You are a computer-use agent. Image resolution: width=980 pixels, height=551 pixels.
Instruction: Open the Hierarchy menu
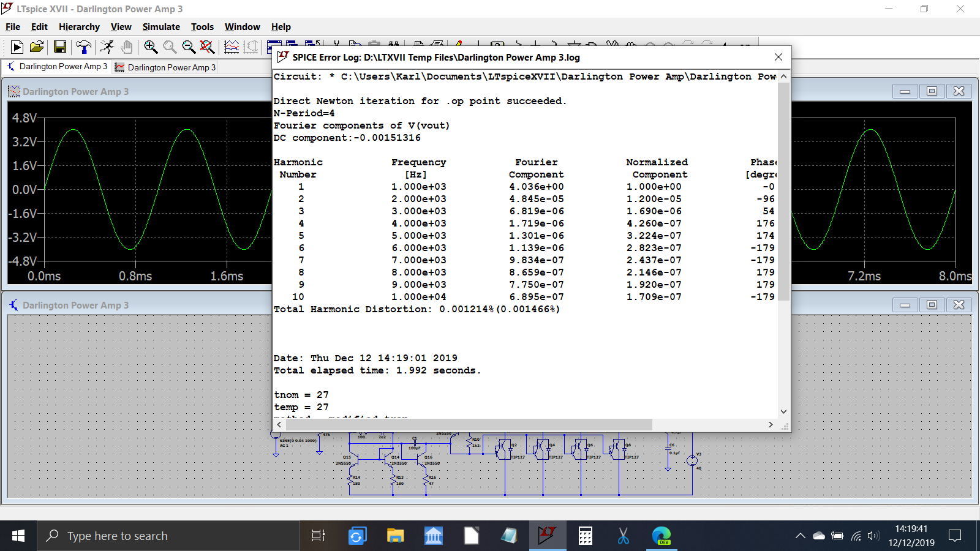[79, 27]
